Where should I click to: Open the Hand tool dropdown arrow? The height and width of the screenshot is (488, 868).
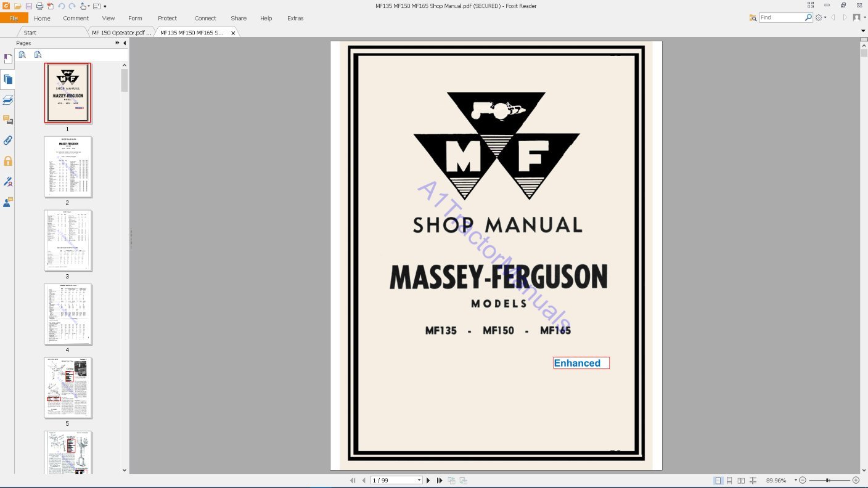pyautogui.click(x=89, y=6)
